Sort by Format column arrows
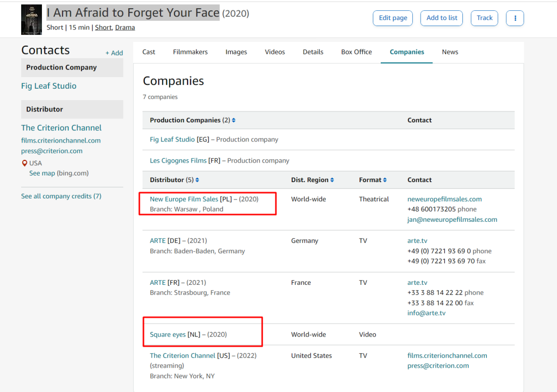The image size is (557, 392). coord(385,180)
